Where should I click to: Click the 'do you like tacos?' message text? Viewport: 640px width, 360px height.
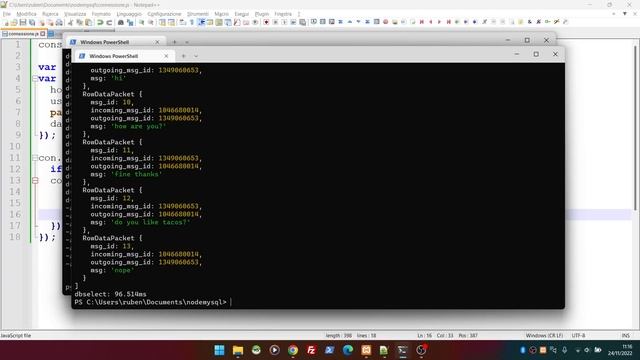[151, 222]
